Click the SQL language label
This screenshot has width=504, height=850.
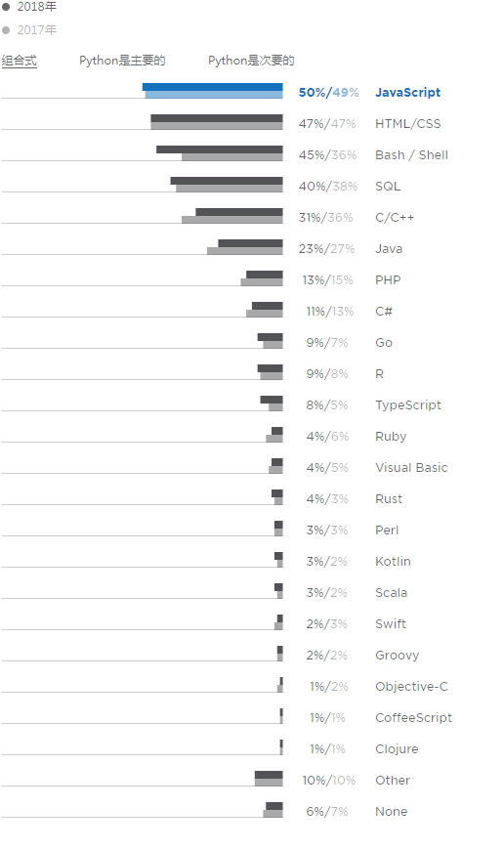(x=388, y=187)
